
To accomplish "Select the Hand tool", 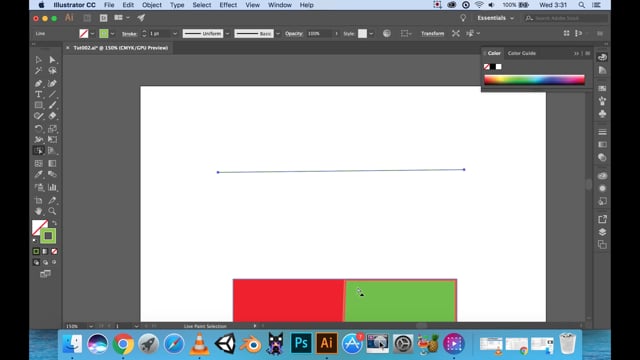I will (x=38, y=211).
